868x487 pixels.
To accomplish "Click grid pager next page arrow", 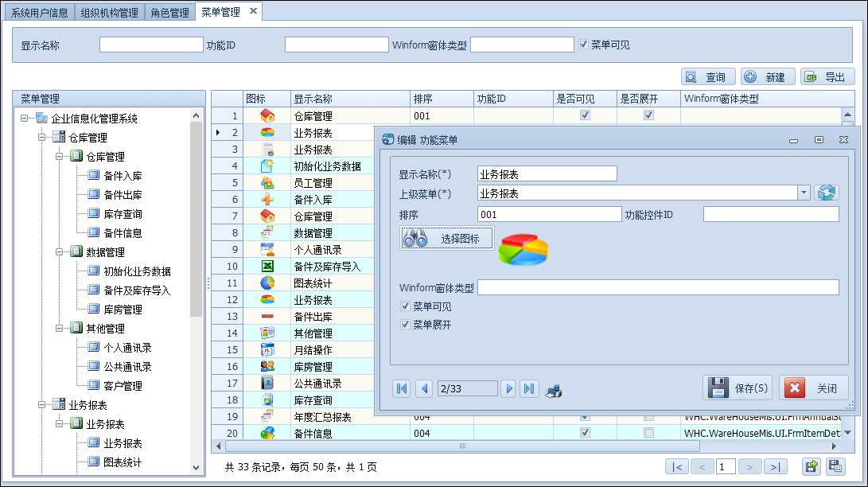I will 749,467.
